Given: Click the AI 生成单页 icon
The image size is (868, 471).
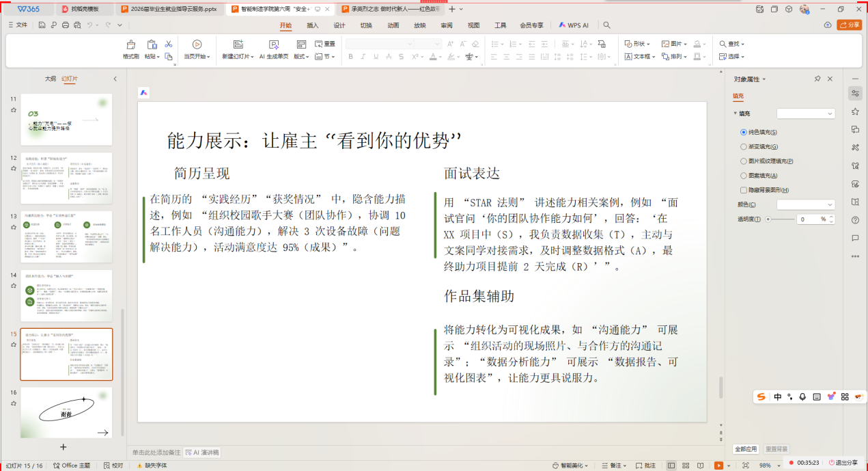Looking at the screenshot, I should click(x=275, y=45).
